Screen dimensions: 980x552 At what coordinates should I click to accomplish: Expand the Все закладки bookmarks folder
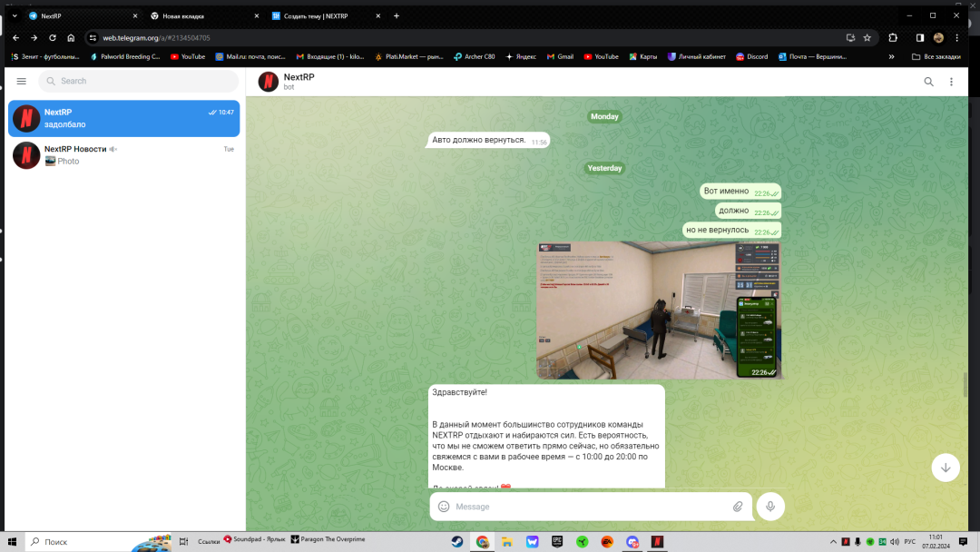[935, 56]
